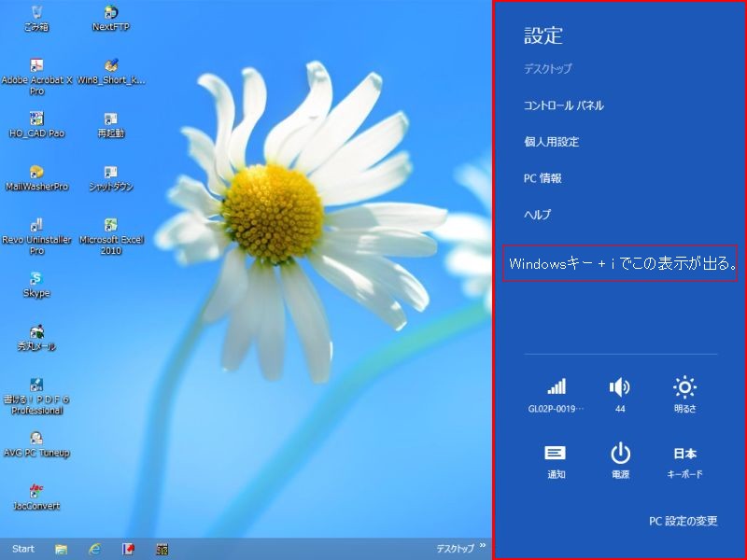747x560 pixels.
Task: Click PC 設定の変更 at the panel bottom
Action: (x=683, y=521)
